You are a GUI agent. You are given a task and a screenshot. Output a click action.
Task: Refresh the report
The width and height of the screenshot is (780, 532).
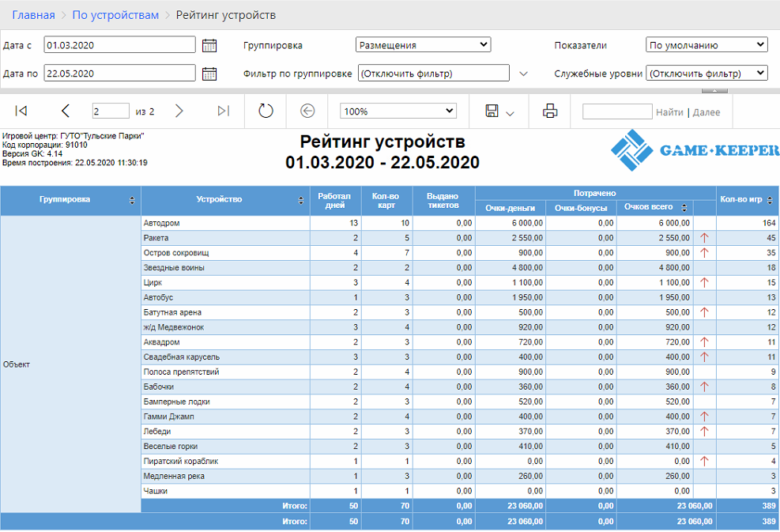pos(266,111)
